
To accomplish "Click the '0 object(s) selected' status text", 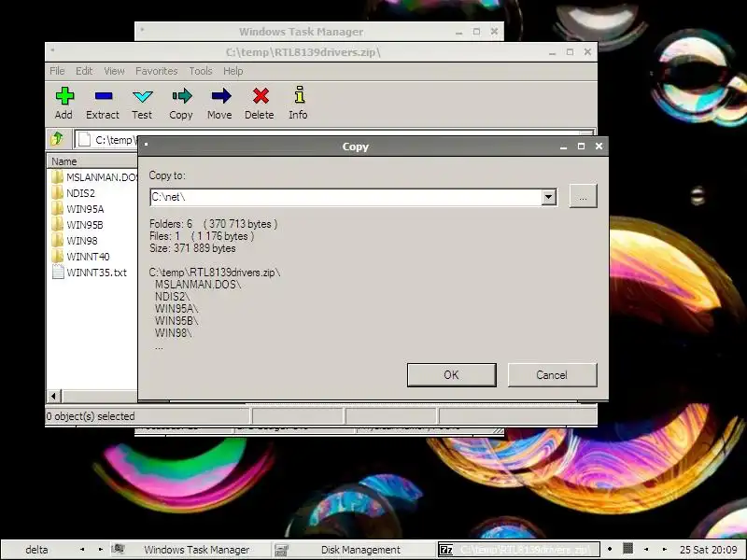I will pyautogui.click(x=91, y=416).
